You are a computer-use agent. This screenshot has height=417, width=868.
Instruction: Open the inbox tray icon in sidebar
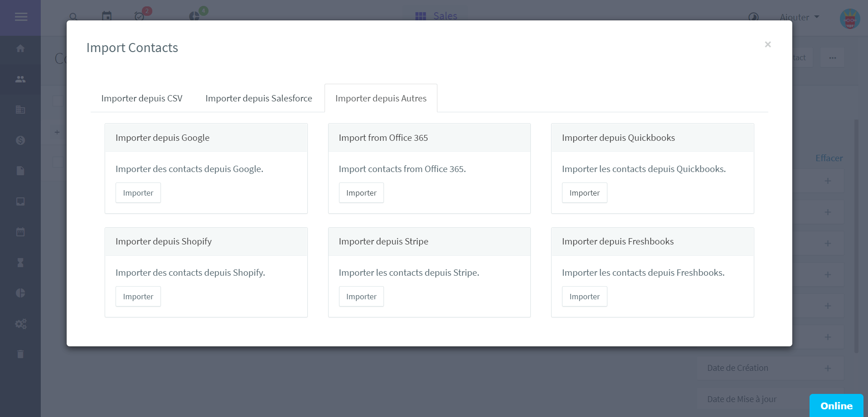point(20,201)
